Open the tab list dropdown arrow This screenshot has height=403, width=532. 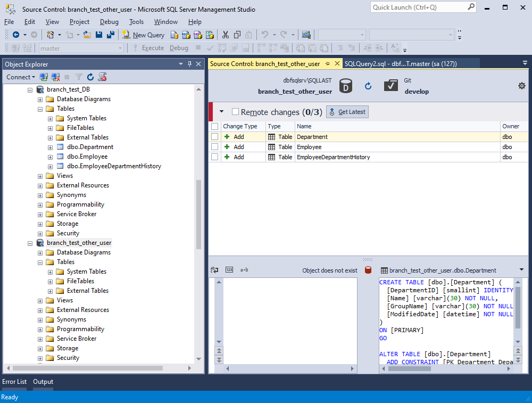(525, 63)
